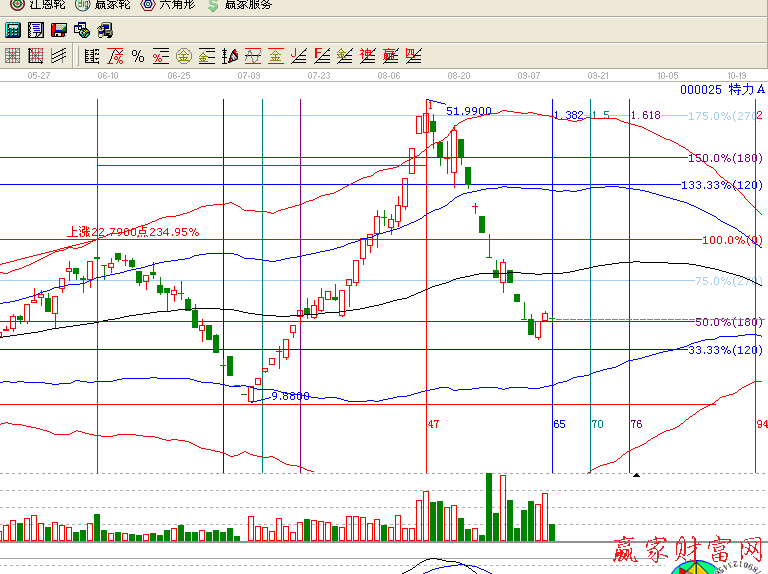Screen dimensions: 768x574
Task: Click the parallel diagonal lines tool icon
Action: pyautogui.click(x=59, y=56)
